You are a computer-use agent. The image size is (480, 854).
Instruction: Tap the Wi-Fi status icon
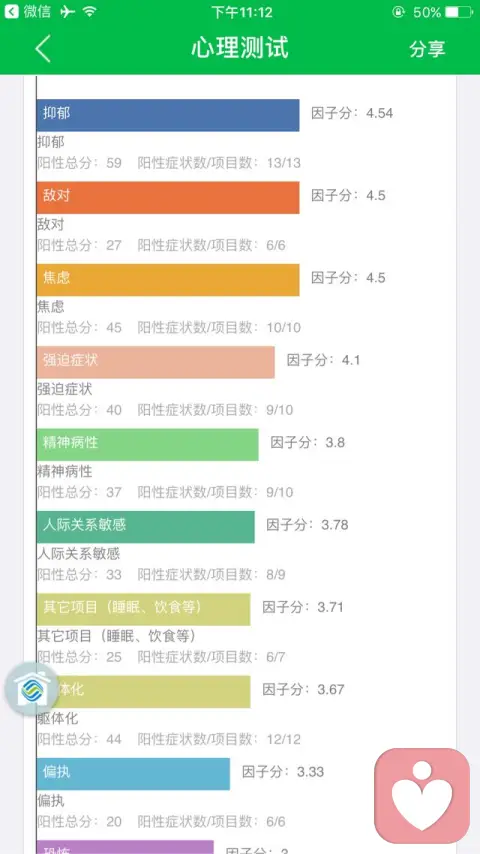(91, 11)
